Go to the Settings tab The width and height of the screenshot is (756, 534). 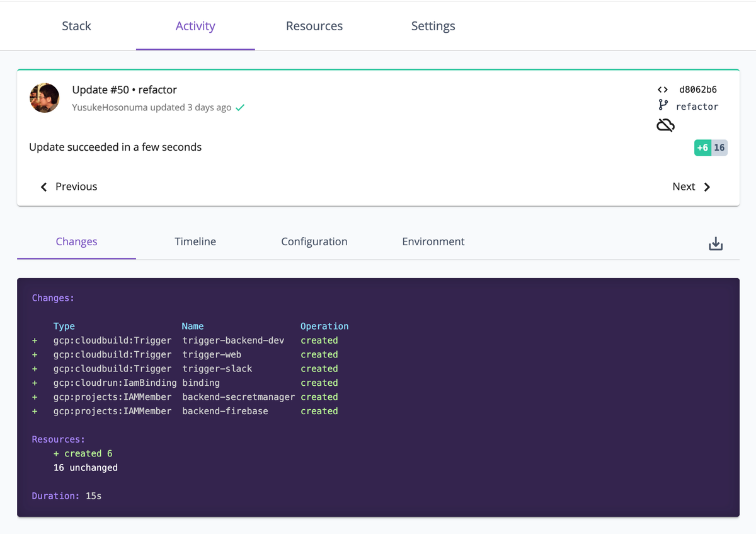(x=433, y=26)
